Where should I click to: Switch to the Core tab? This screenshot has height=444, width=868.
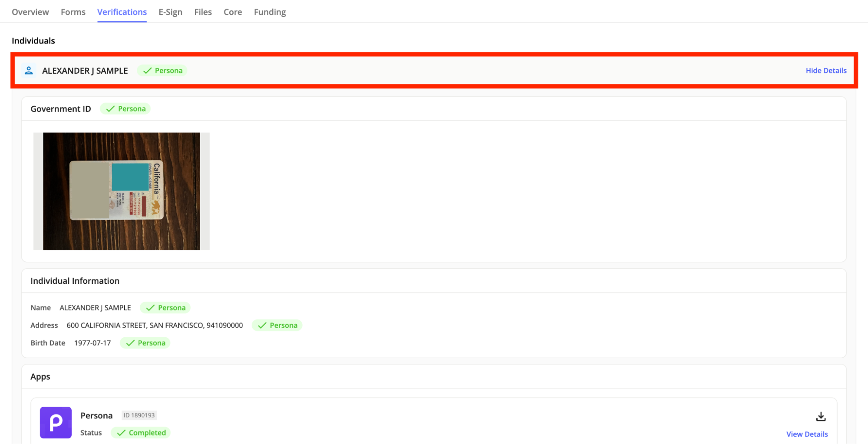(233, 12)
